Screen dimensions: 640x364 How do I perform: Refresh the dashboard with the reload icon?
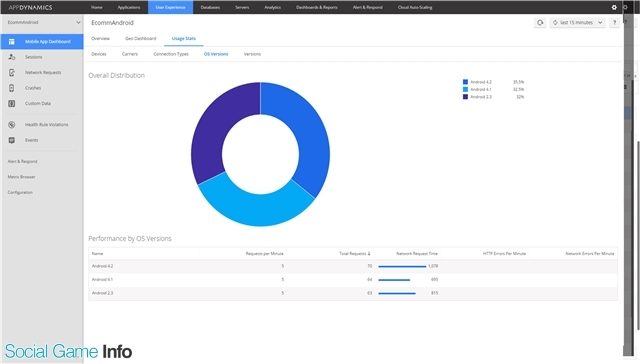540,23
